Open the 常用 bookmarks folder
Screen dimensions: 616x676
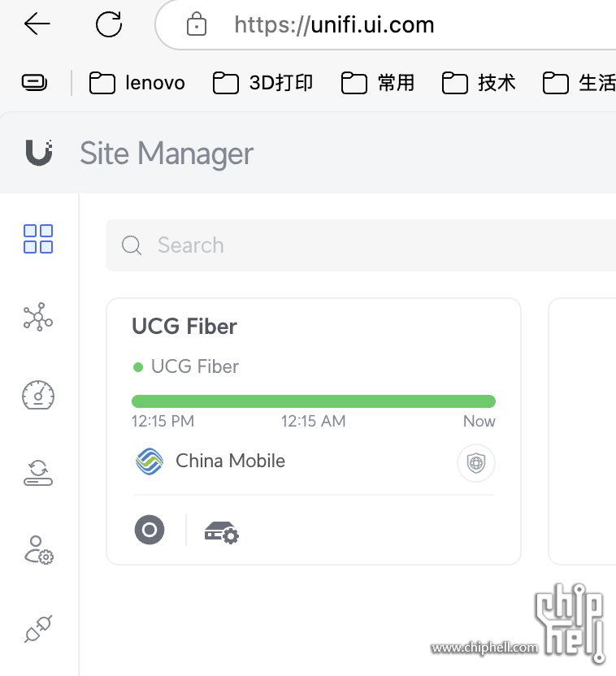[378, 83]
